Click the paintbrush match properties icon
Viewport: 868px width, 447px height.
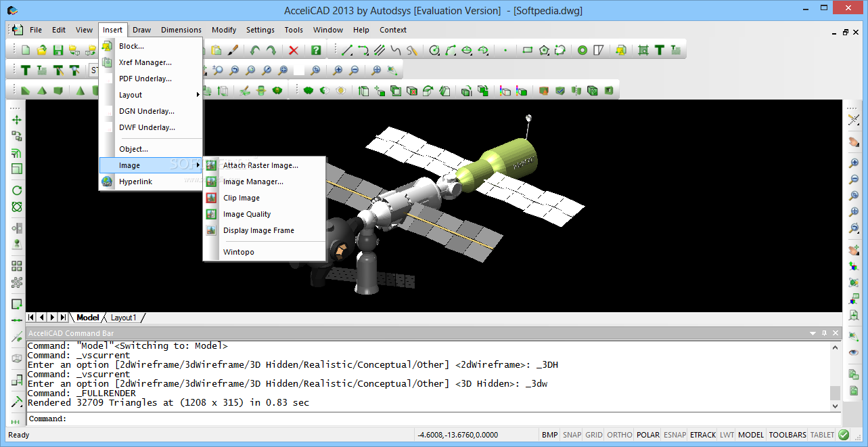tap(232, 50)
